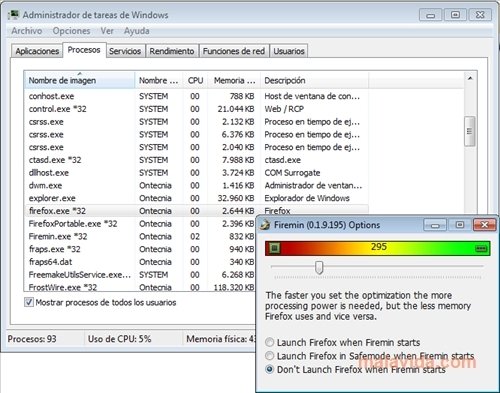The height and width of the screenshot is (393, 500).
Task: Minimize the Firemin Options window
Action: [435, 225]
